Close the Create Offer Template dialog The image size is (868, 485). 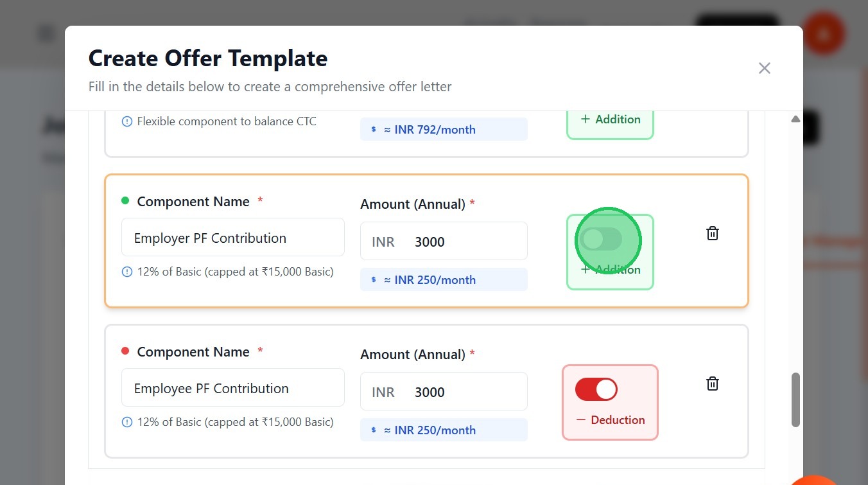tap(764, 68)
